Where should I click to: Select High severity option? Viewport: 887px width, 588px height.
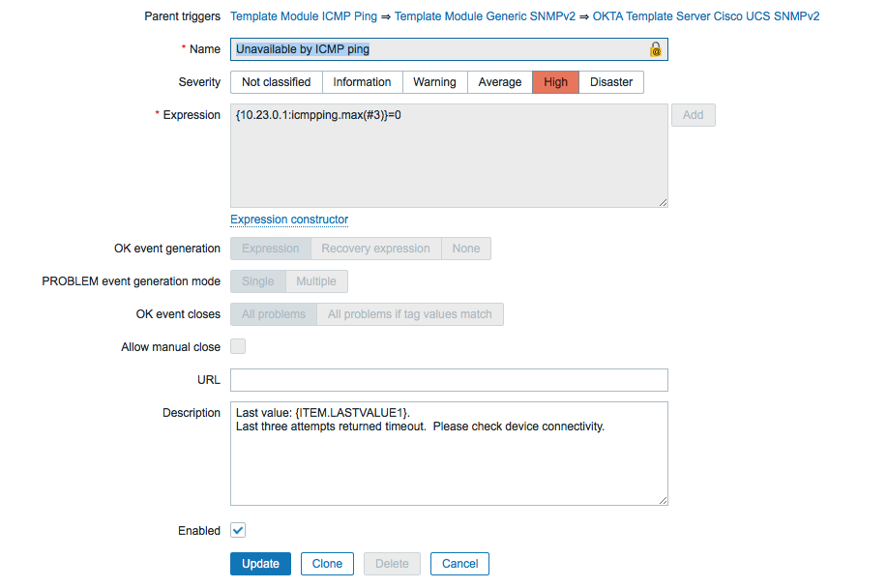pyautogui.click(x=556, y=82)
